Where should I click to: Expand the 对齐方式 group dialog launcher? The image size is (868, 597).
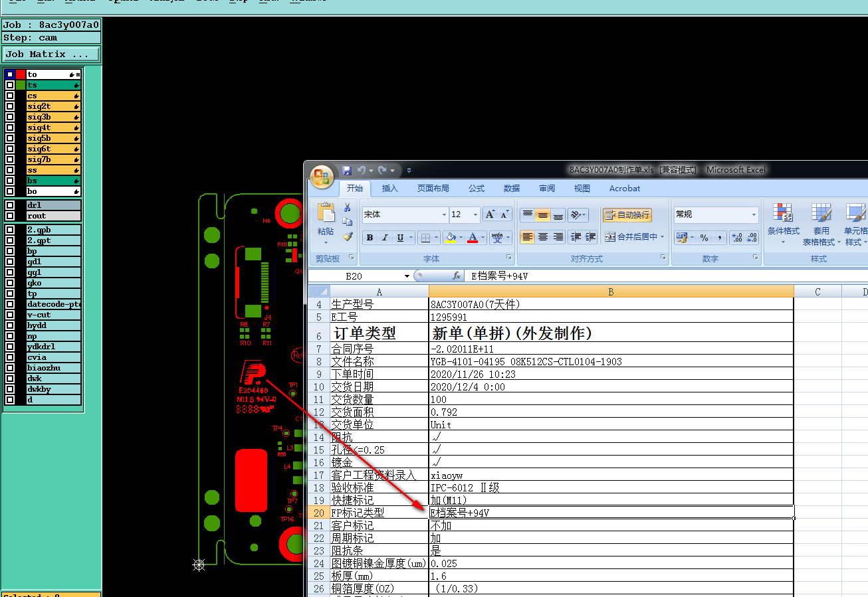point(663,257)
